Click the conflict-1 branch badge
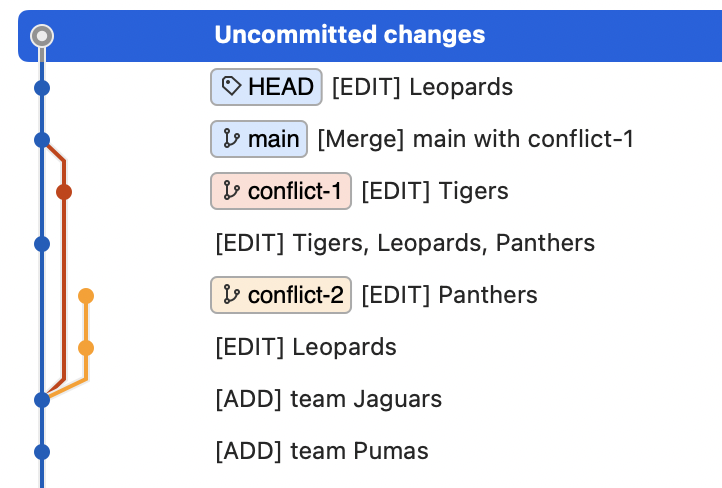The image size is (722, 488). click(281, 191)
